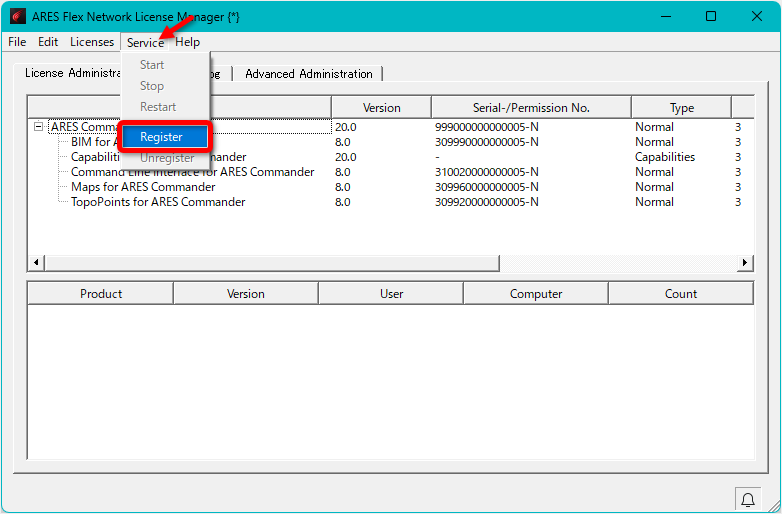This screenshot has height=514, width=782.
Task: Click the horizontal scrollbar right arrow
Action: [x=745, y=262]
